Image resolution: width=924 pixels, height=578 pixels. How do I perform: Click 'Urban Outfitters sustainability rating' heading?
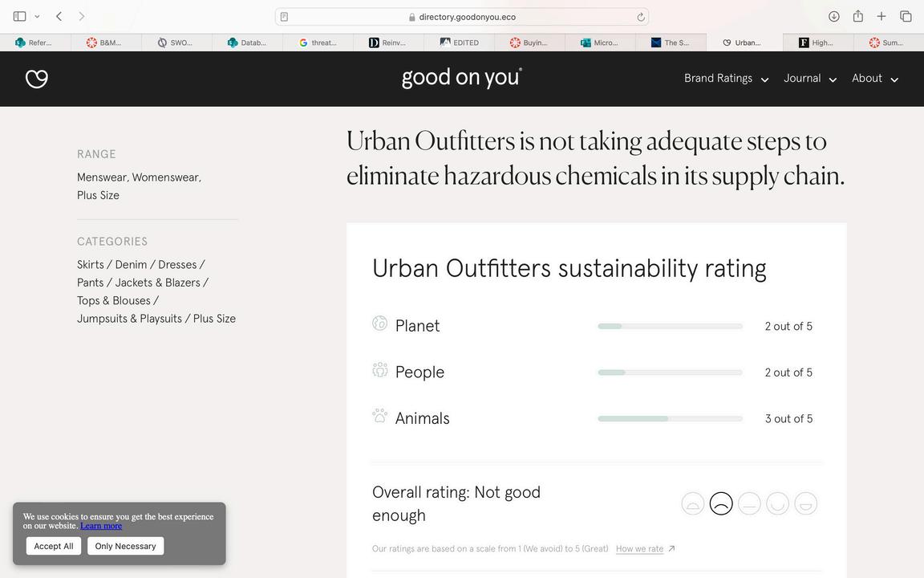point(569,268)
